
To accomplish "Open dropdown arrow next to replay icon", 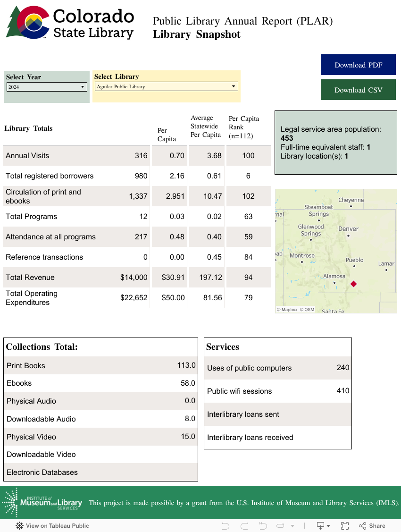I will [x=292, y=526].
